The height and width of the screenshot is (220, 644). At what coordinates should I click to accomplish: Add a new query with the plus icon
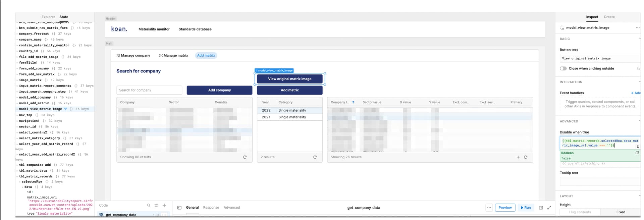pyautogui.click(x=164, y=205)
